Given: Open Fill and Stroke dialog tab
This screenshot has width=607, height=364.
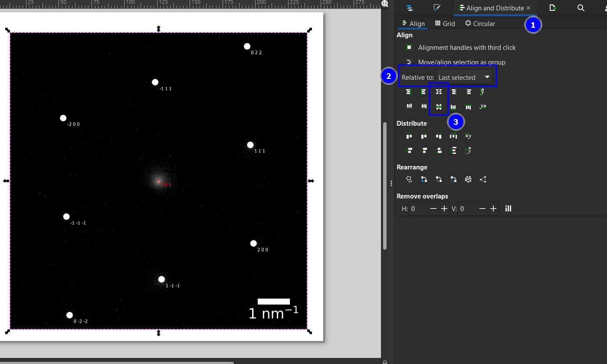Looking at the screenshot, I should (x=437, y=8).
